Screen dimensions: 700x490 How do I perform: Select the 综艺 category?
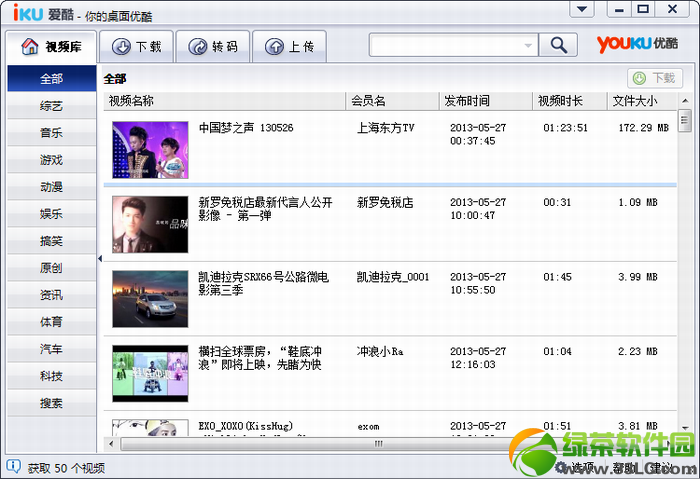pos(51,106)
